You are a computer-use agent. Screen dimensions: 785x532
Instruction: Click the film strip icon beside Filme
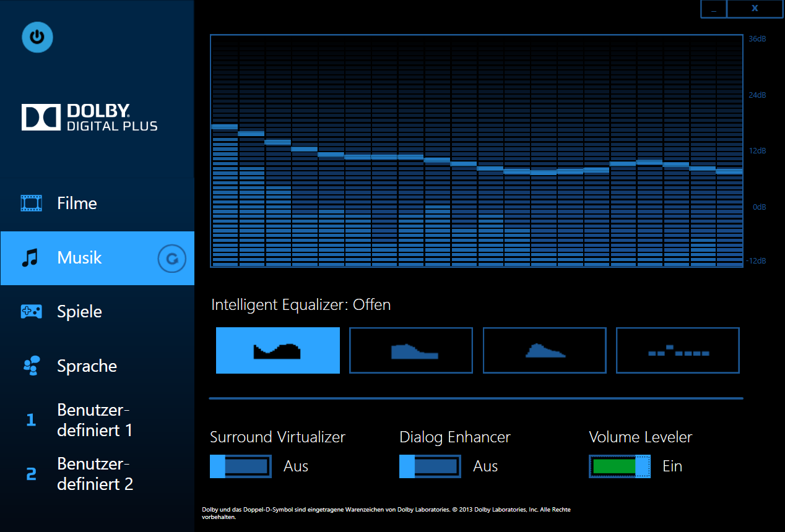31,203
